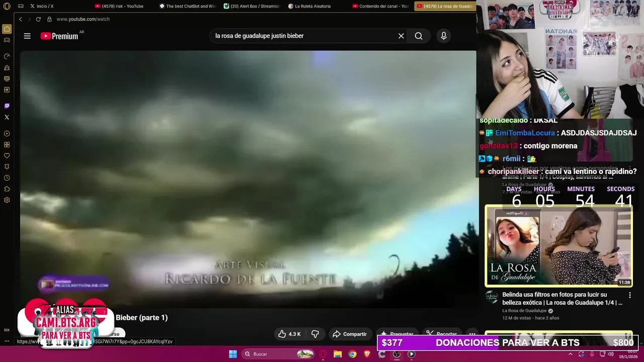Open the Windows Start button
This screenshot has height=362, width=644.
coord(233,354)
